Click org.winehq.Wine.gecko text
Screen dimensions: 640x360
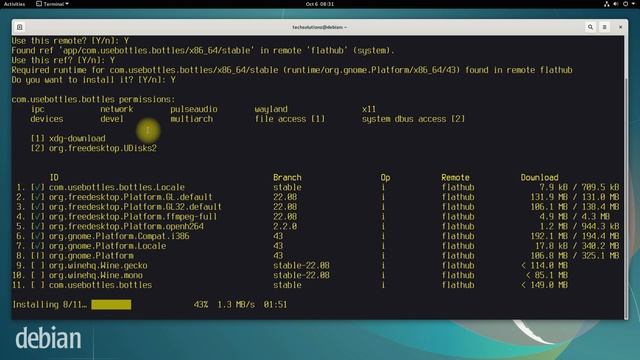98,266
